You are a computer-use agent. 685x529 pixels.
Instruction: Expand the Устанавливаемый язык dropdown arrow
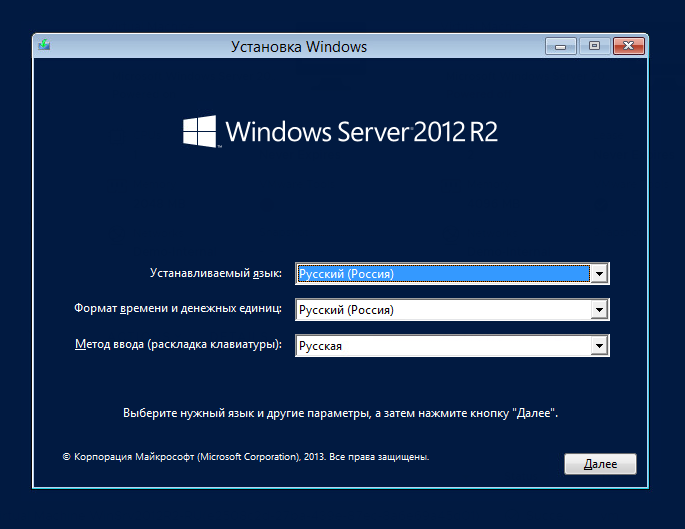(599, 274)
